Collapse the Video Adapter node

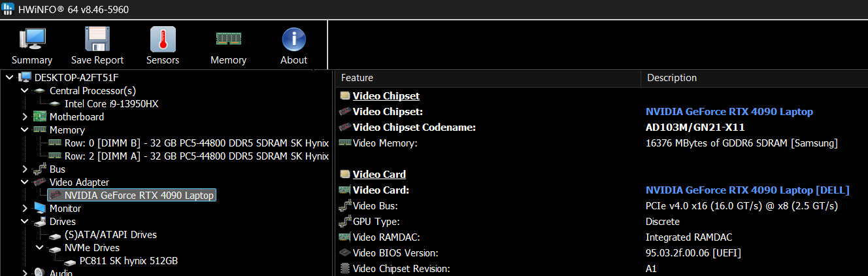(25, 182)
